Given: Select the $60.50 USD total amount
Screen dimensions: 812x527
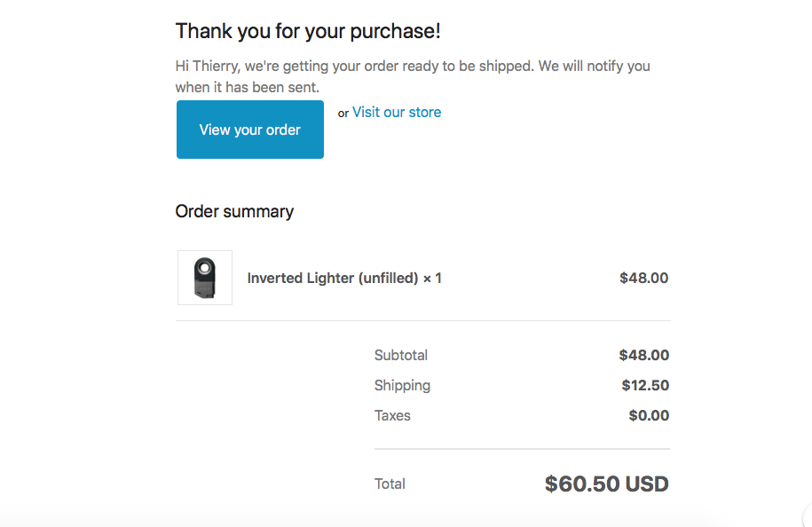Looking at the screenshot, I should click(x=607, y=484).
